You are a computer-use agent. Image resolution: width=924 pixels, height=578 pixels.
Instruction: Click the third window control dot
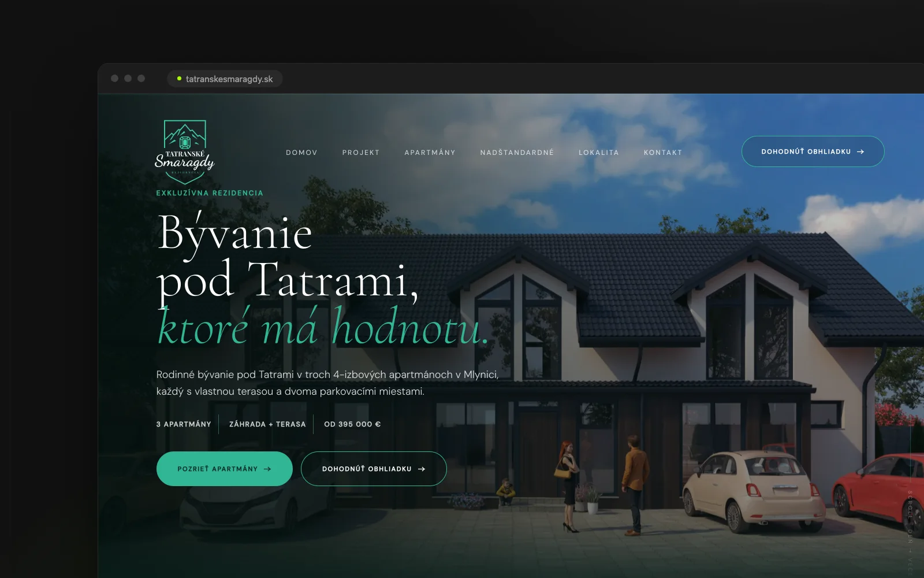[x=141, y=79]
